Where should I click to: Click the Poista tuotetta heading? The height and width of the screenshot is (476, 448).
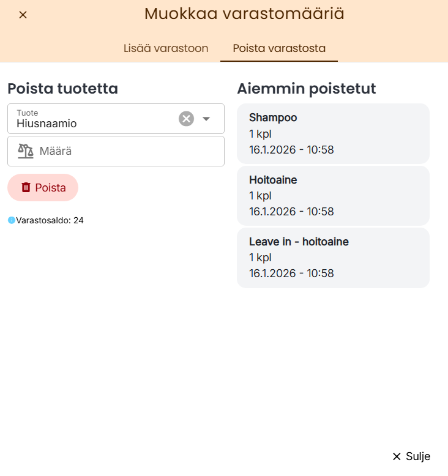[62, 89]
